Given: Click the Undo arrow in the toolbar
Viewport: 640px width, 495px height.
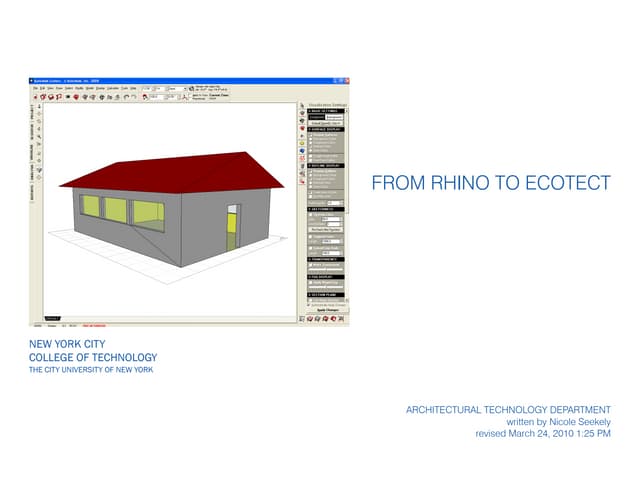Looking at the screenshot, I should (126, 97).
